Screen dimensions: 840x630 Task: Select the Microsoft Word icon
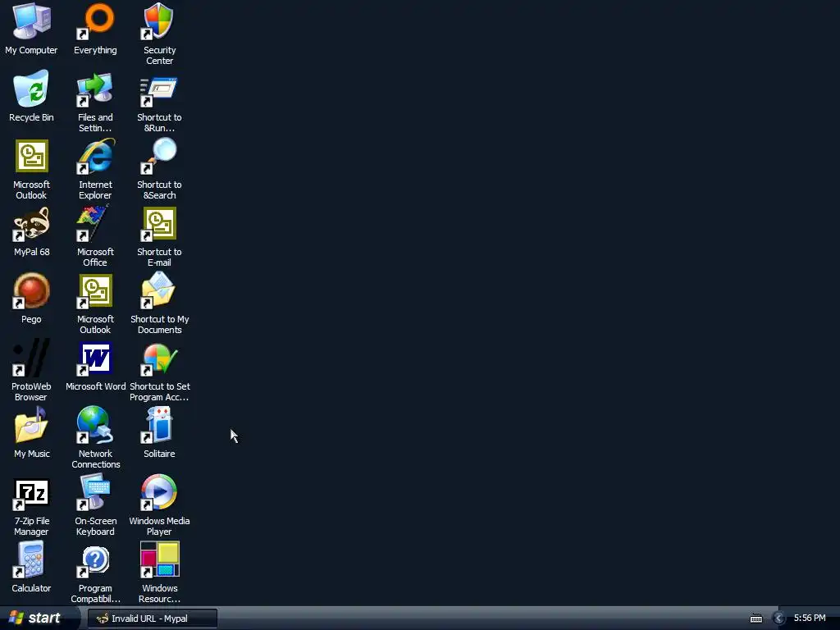[x=95, y=358]
